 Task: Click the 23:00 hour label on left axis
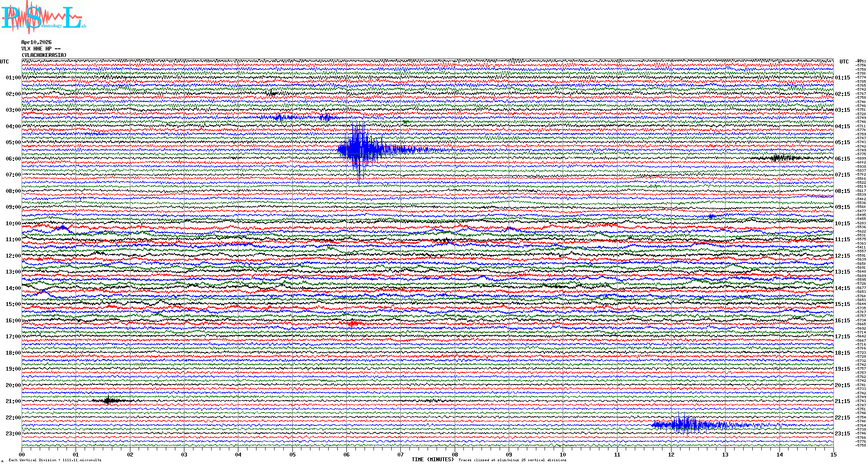coord(13,434)
